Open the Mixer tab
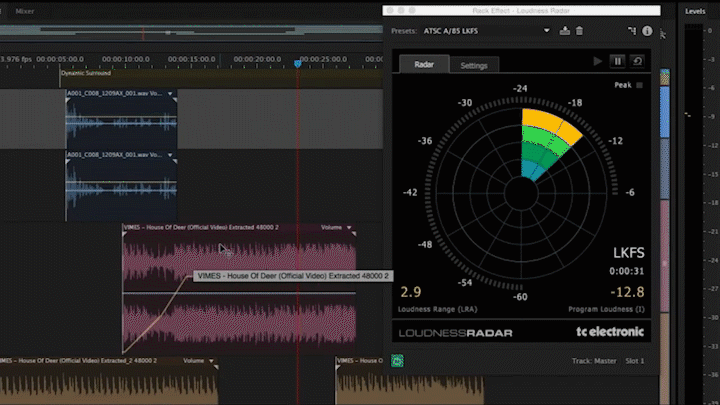The image size is (720, 405). click(25, 11)
